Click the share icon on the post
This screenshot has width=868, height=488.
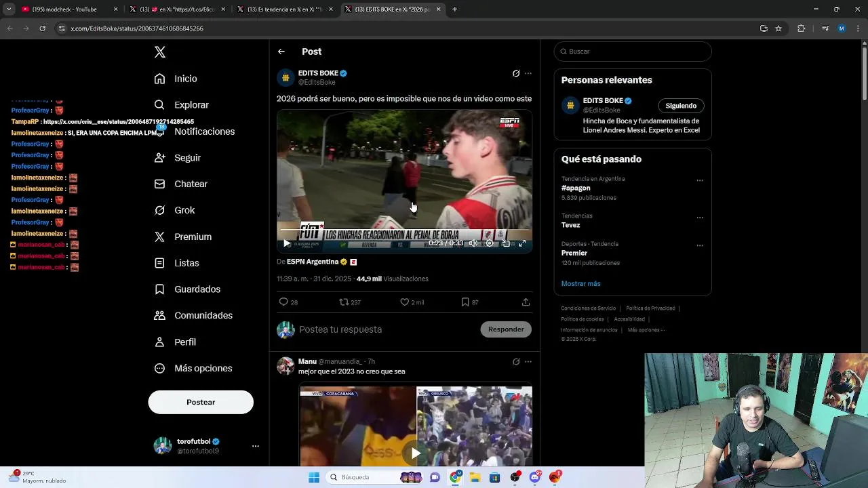click(526, 302)
